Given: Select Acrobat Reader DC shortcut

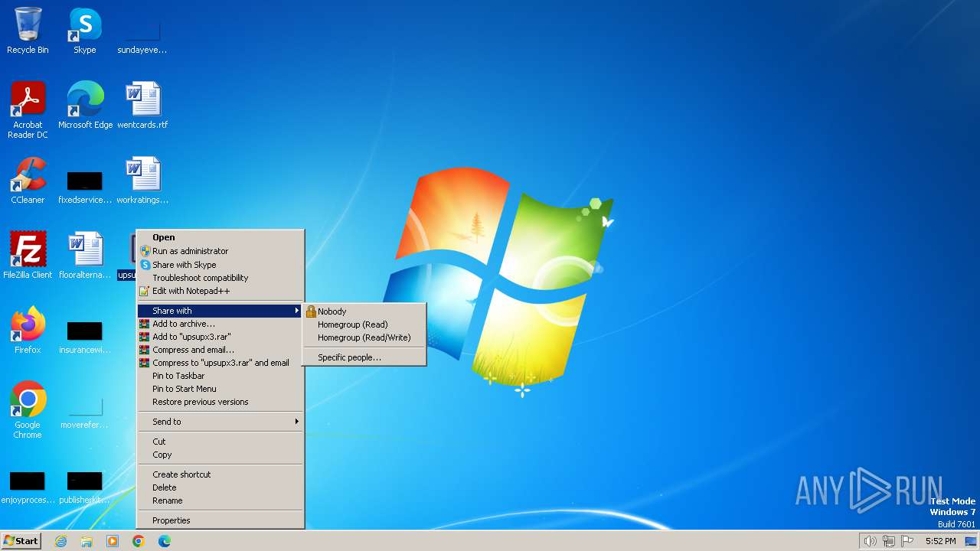Looking at the screenshot, I should click(x=28, y=110).
